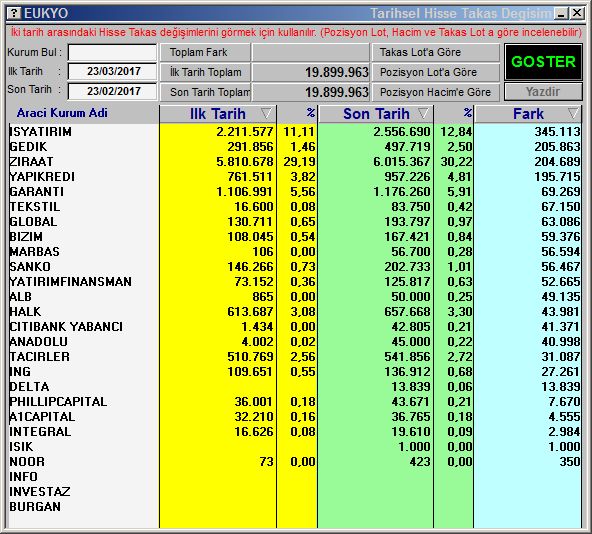
Task: Select the A1CAPITAL row name
Action: coord(42,417)
